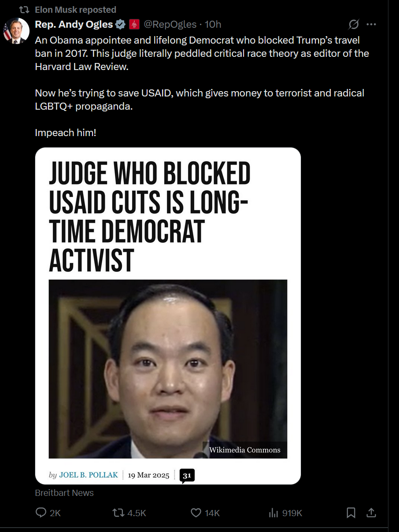Image resolution: width=399 pixels, height=532 pixels.
Task: Click the blue verified checkmark badge
Action: click(120, 24)
